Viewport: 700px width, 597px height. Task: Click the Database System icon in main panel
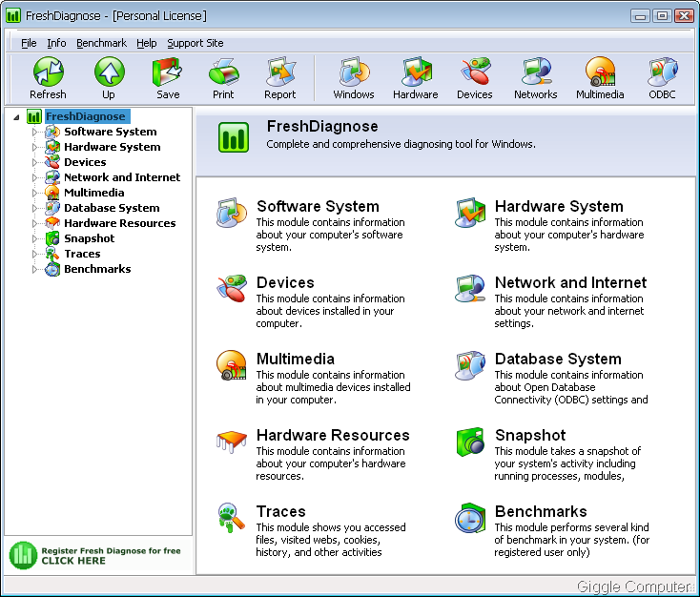(470, 365)
